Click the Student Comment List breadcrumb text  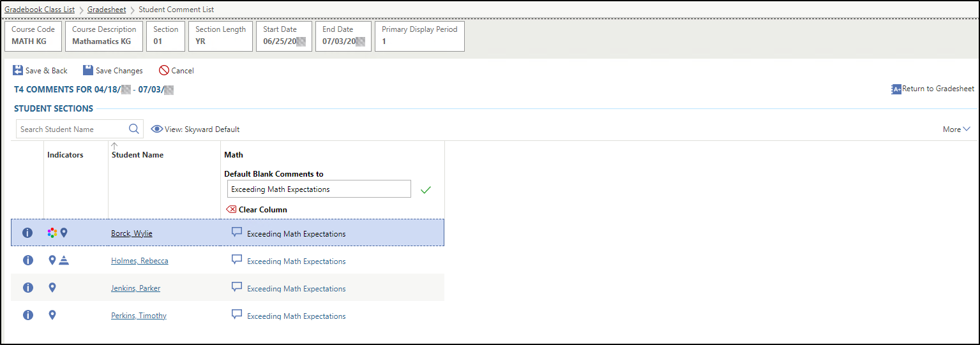[x=176, y=10]
